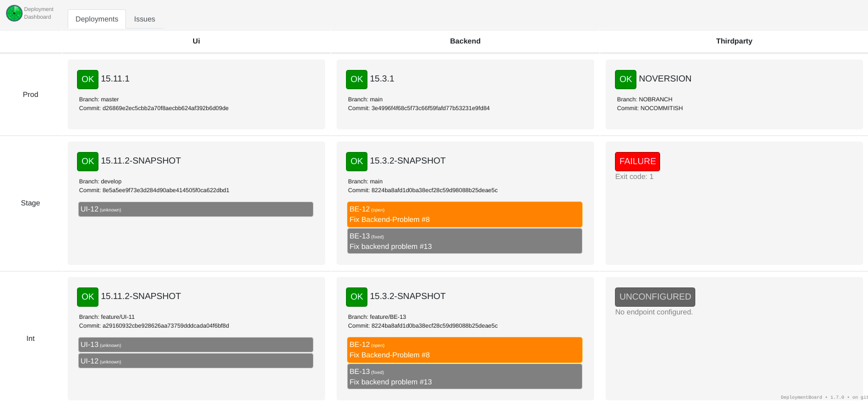Click Prod Backend commit hash 3e4996f4…
Viewport: 868px width, 402px height.
click(x=431, y=108)
